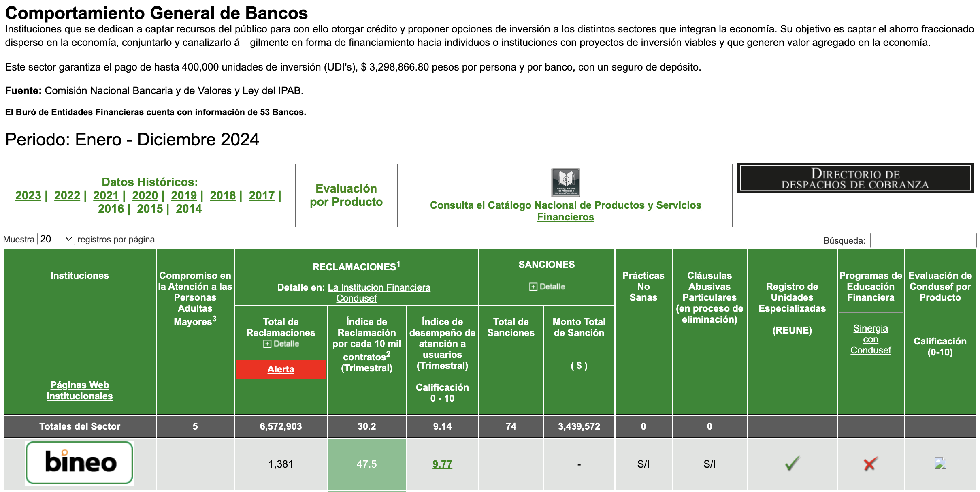
Task: Click the 30.2 sector reclamación index
Action: click(x=367, y=426)
